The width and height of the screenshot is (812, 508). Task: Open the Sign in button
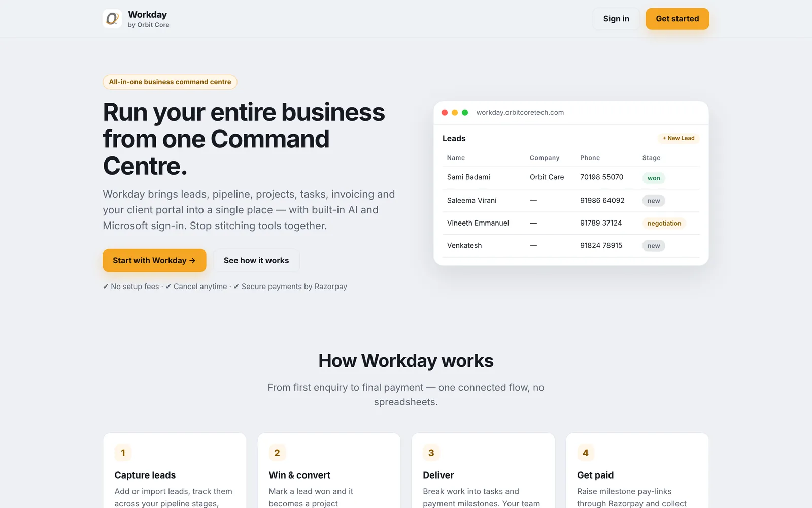point(616,19)
